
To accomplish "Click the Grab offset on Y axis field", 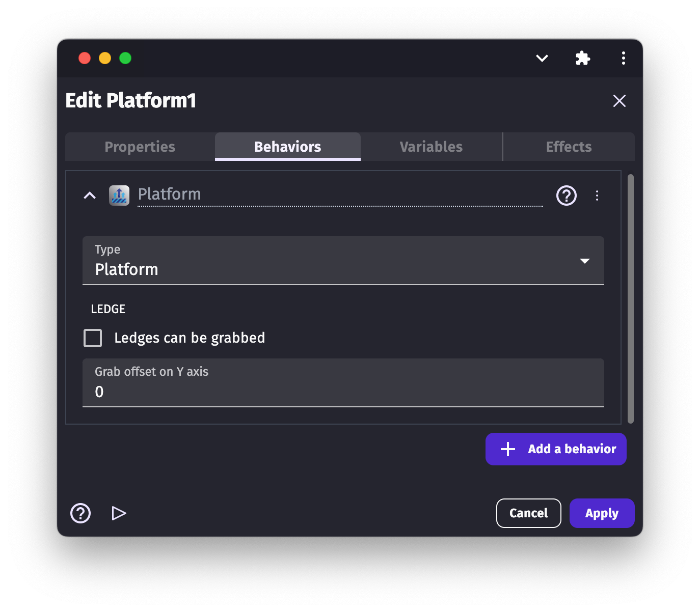I will 343,391.
